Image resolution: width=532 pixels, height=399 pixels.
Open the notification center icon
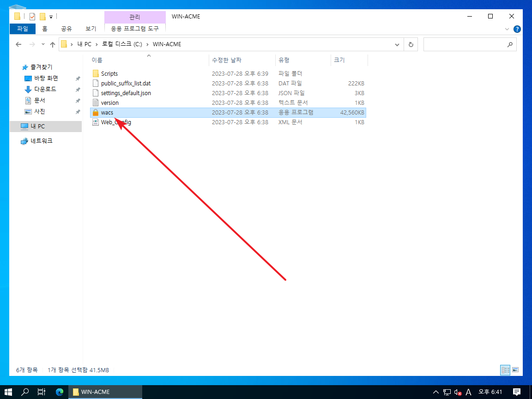[516, 392]
